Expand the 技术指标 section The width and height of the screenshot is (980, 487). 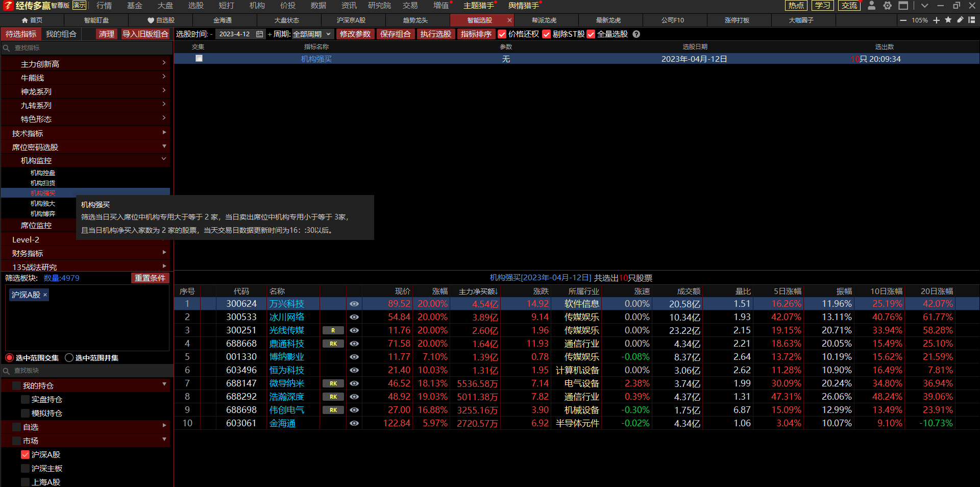click(164, 132)
